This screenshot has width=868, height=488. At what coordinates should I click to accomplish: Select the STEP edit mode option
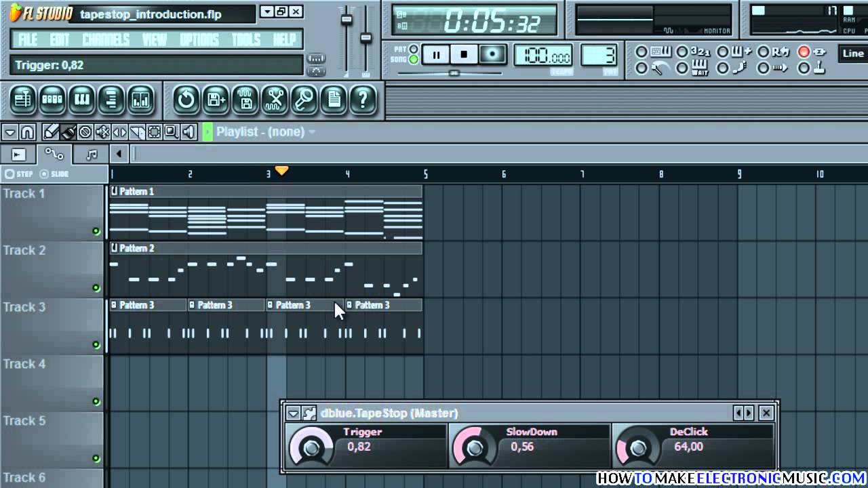point(18,174)
